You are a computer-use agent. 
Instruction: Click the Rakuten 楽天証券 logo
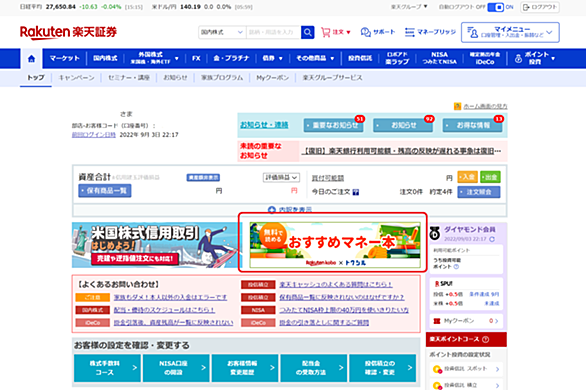coord(68,32)
